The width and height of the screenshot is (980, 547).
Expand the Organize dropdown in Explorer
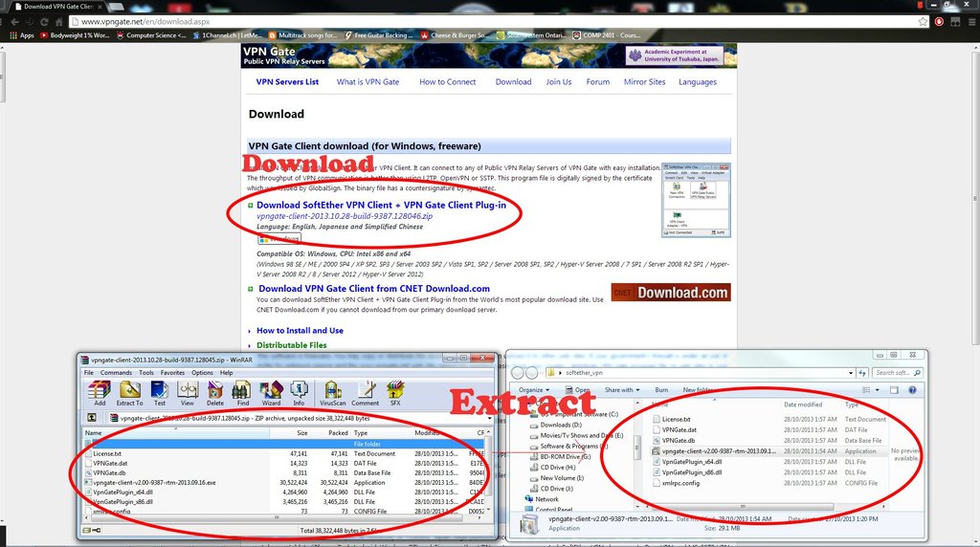click(534, 389)
